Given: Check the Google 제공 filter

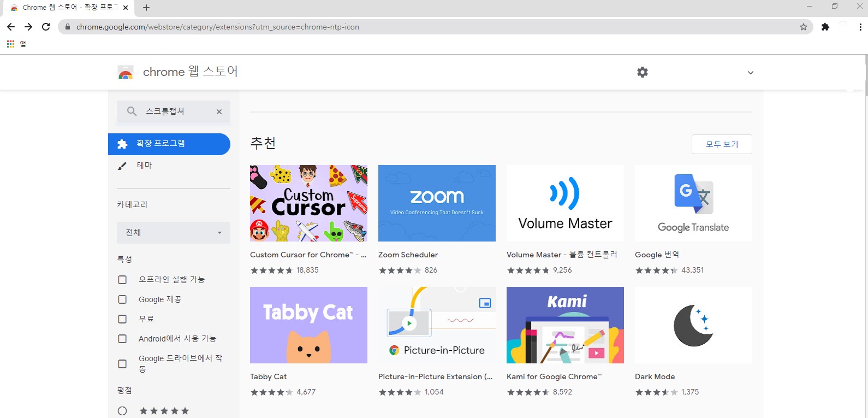Looking at the screenshot, I should point(122,299).
